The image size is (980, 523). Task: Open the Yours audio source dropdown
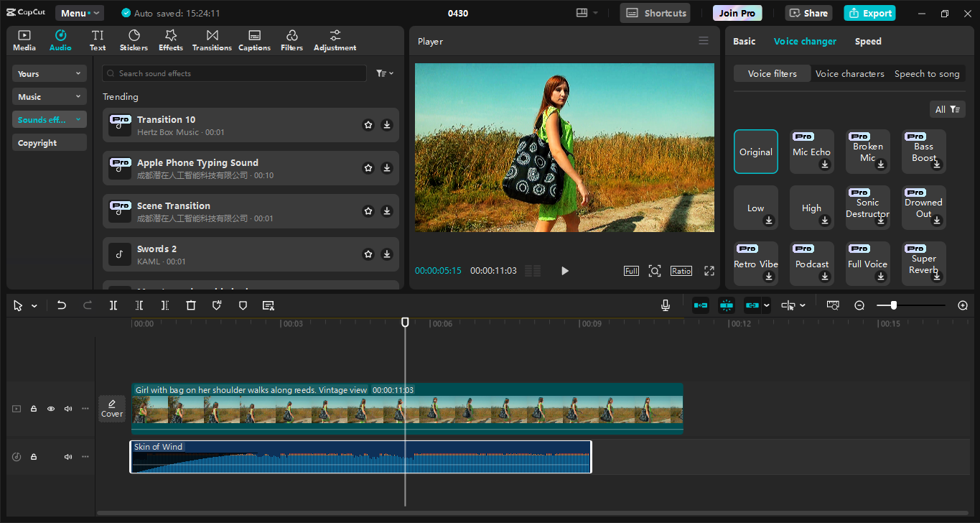pyautogui.click(x=49, y=73)
